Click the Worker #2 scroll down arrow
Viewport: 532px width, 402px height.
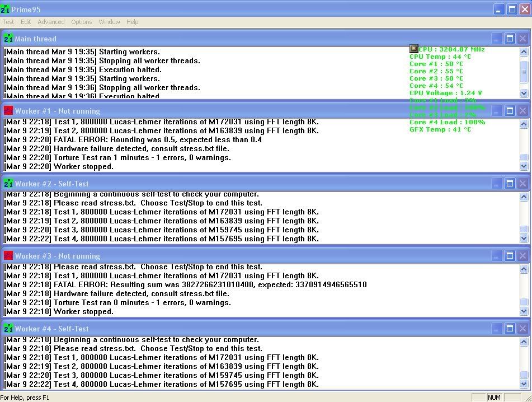524,239
